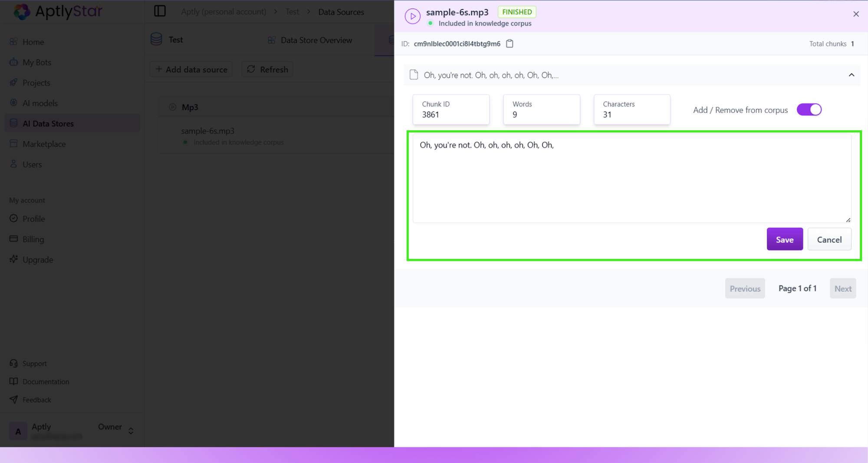The width and height of the screenshot is (868, 463).
Task: Copy the data source ID
Action: (x=510, y=43)
